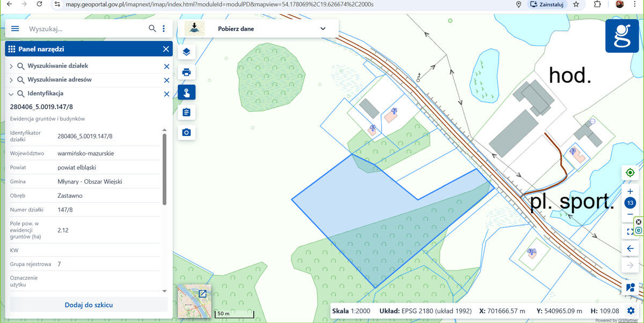Open the hamburger main menu
This screenshot has height=323, width=644.
coord(15,28)
